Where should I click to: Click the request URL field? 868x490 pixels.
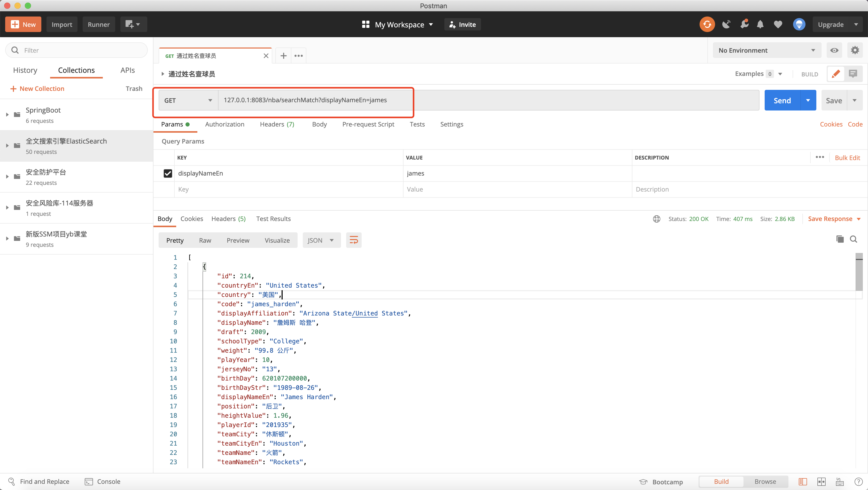pyautogui.click(x=489, y=100)
